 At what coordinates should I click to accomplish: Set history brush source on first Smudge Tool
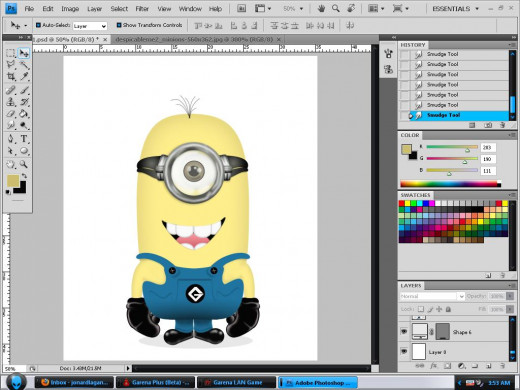click(x=404, y=54)
